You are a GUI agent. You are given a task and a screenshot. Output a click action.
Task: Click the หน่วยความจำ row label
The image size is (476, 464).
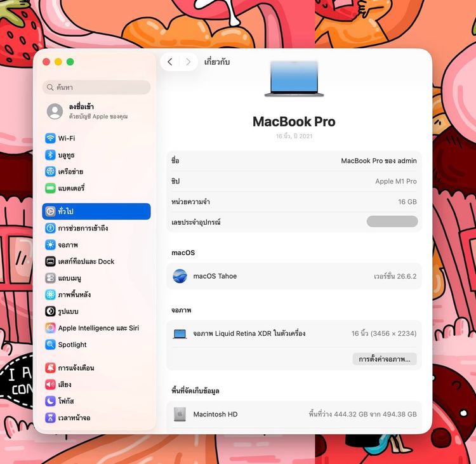coord(190,202)
